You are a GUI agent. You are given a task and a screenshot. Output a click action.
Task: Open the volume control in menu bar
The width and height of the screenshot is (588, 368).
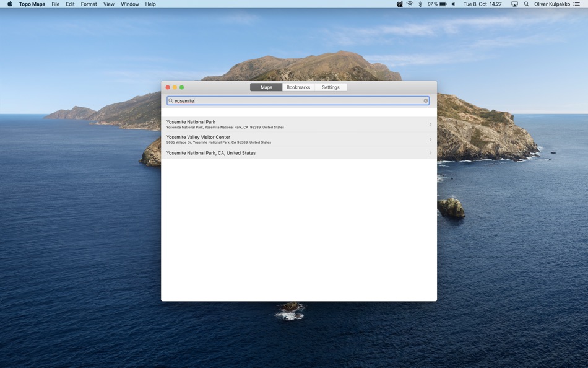click(x=453, y=4)
